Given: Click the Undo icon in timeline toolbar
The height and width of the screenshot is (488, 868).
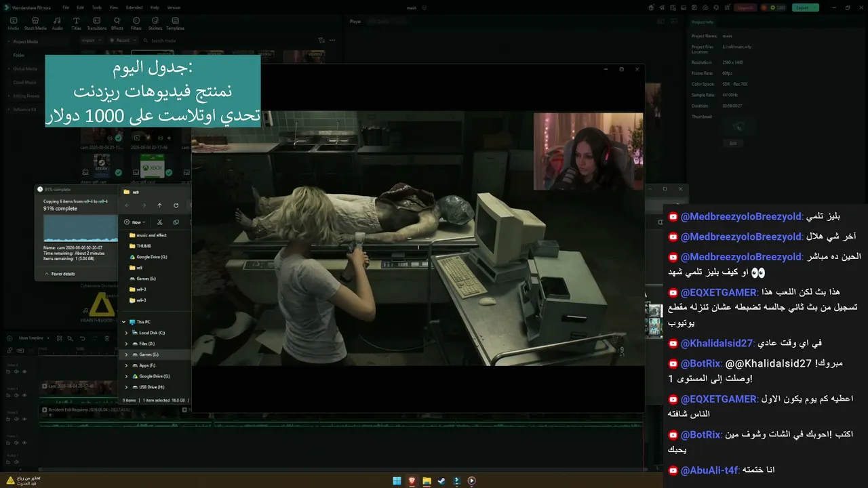Looking at the screenshot, I should pyautogui.click(x=83, y=338).
